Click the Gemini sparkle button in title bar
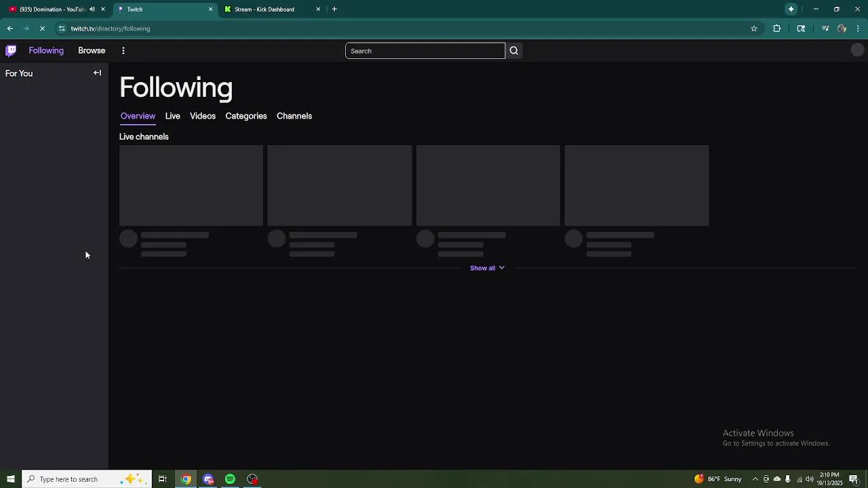Viewport: 868px width, 488px height. [x=791, y=9]
